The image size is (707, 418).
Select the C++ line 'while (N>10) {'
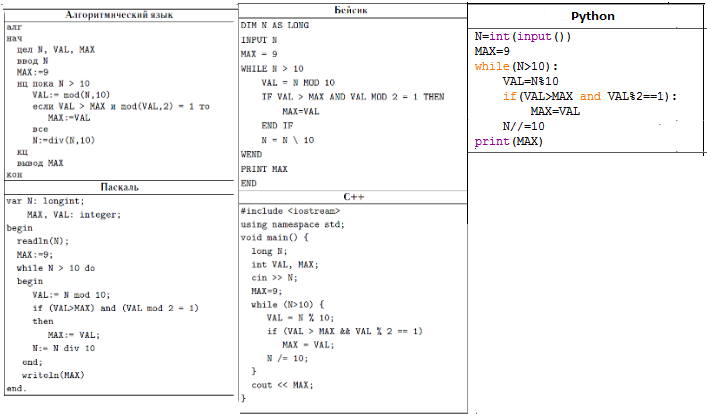[288, 305]
